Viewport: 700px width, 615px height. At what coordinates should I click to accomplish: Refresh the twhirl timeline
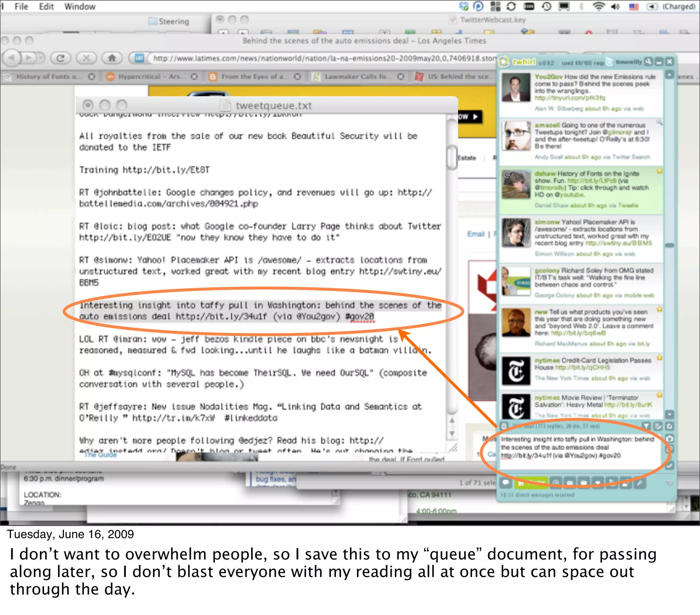pos(670,426)
